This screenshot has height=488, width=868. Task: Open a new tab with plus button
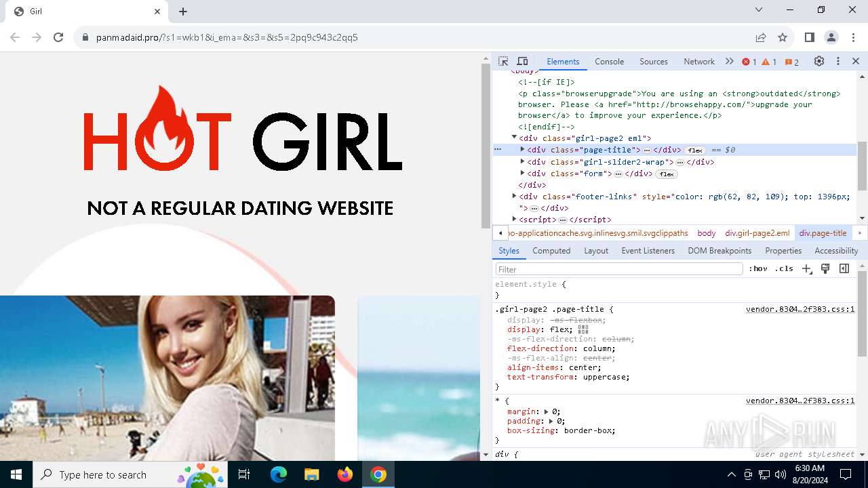(x=183, y=12)
